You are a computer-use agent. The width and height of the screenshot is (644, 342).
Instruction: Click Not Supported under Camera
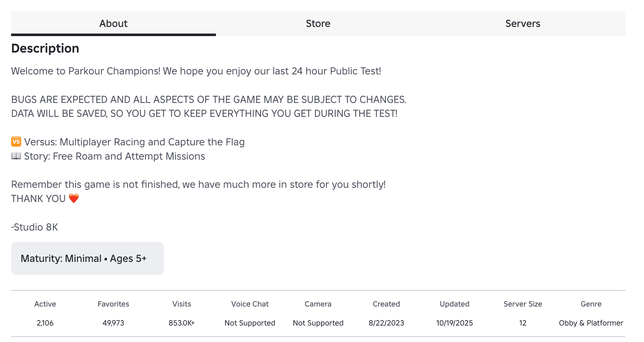click(x=318, y=323)
